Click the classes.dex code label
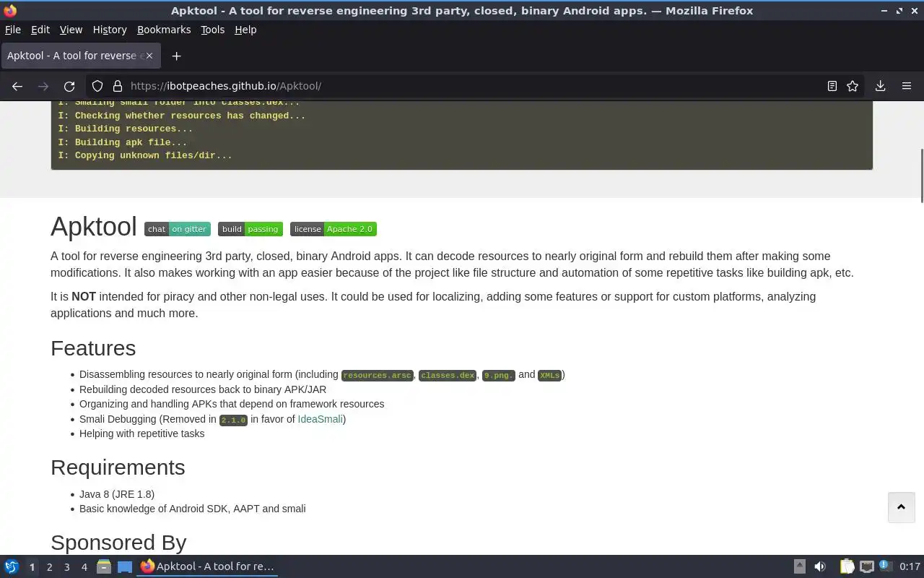The image size is (924, 578). click(448, 375)
